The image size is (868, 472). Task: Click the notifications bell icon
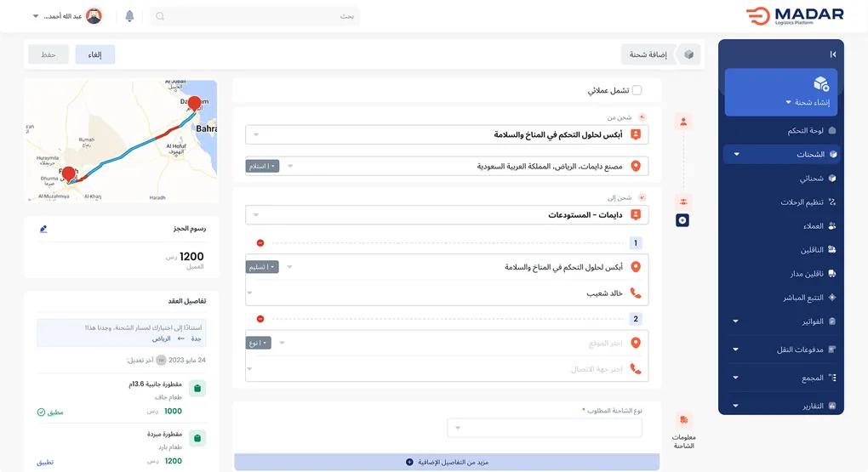(129, 16)
